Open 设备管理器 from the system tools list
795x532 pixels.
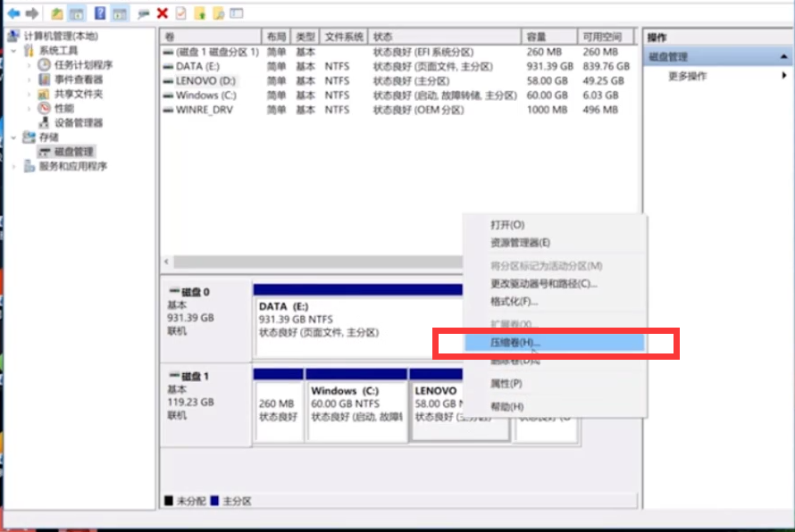coord(78,123)
